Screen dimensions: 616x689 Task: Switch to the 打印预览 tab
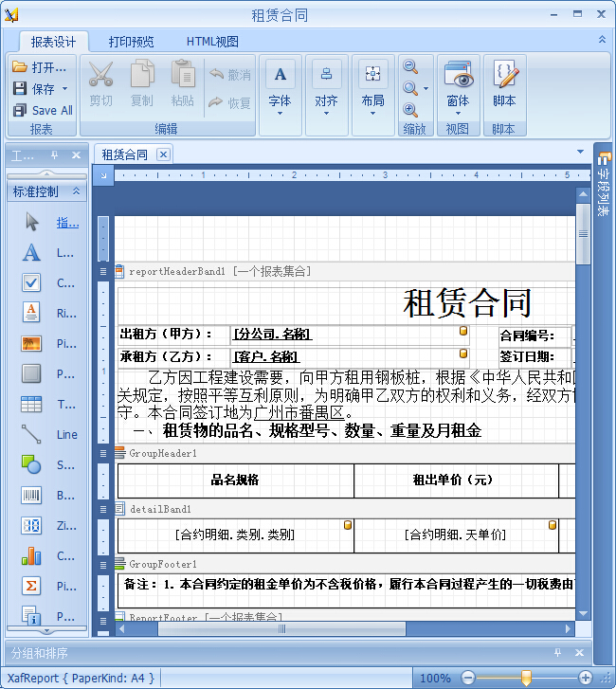(x=131, y=42)
